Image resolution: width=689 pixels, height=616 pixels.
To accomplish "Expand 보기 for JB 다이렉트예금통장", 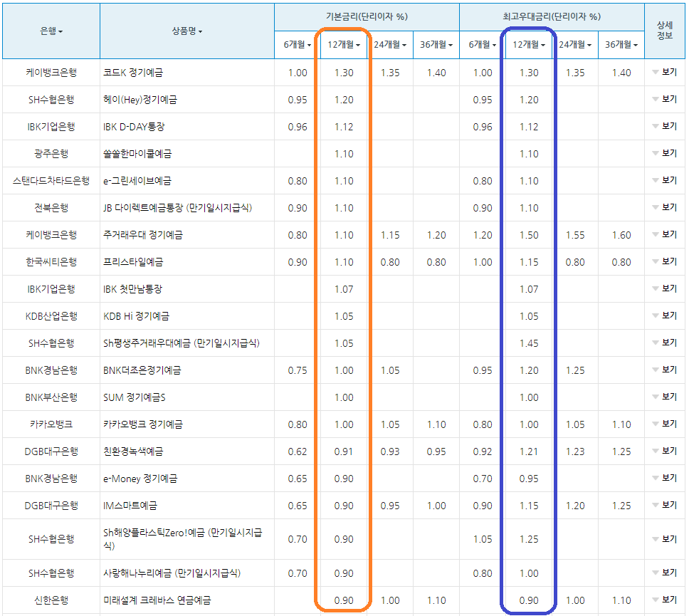I will tap(665, 207).
